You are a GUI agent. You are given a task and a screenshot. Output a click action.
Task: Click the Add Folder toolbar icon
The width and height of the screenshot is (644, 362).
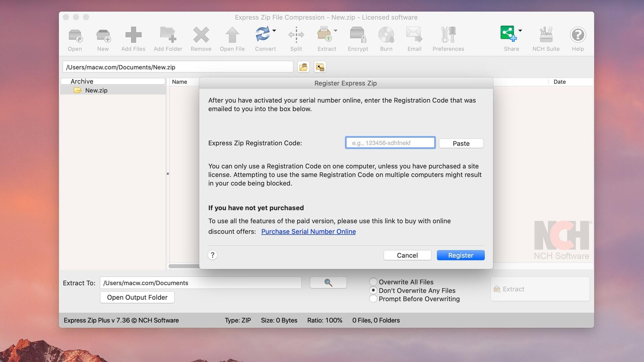(x=168, y=38)
